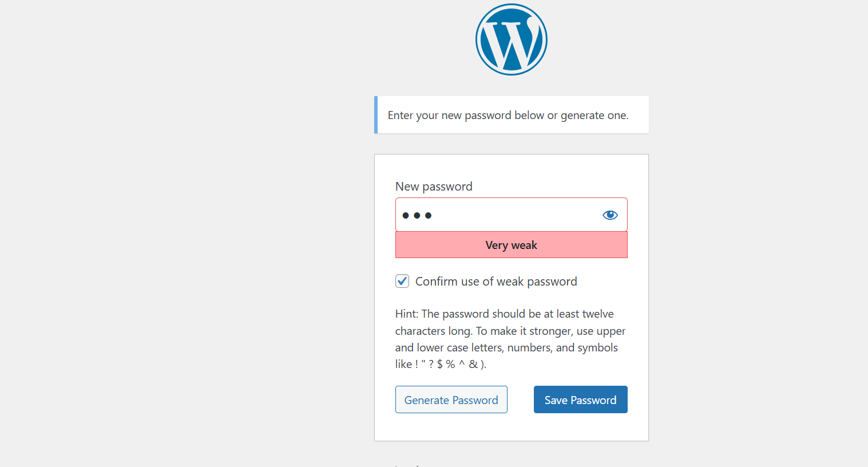Show the password with the eye icon
This screenshot has width=868, height=467.
(610, 215)
